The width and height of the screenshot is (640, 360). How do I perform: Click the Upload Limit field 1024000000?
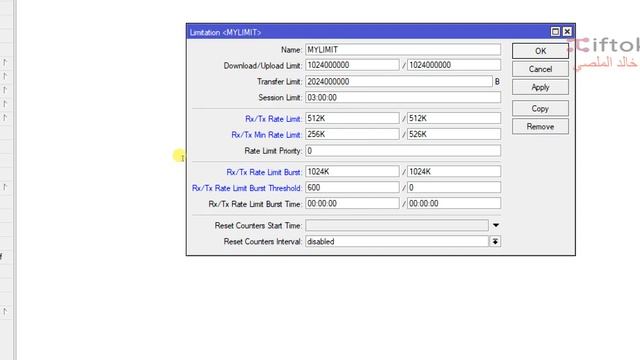tap(454, 65)
